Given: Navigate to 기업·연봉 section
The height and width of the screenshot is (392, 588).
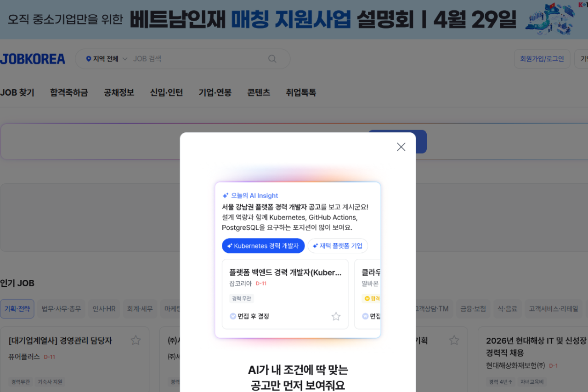Looking at the screenshot, I should pos(215,92).
